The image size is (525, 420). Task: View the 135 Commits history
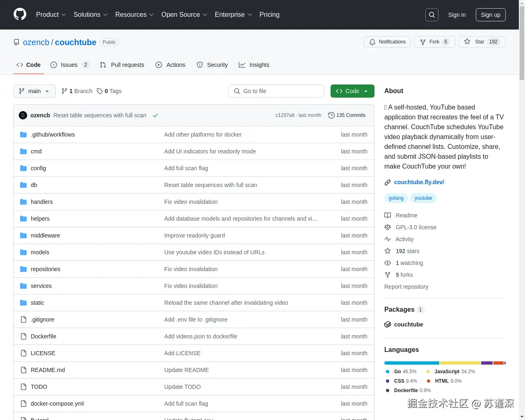click(x=347, y=115)
